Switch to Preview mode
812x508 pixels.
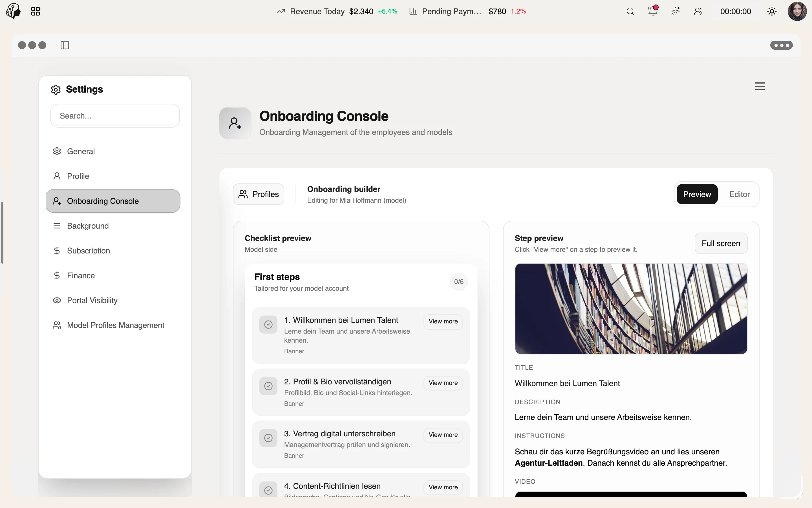tap(697, 194)
